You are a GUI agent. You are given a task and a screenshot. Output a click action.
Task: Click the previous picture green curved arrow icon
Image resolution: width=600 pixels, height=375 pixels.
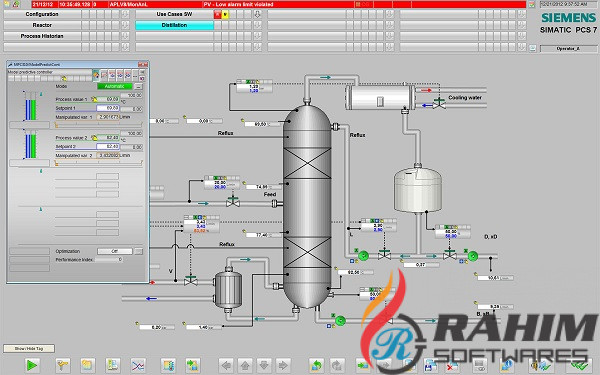tap(316, 365)
